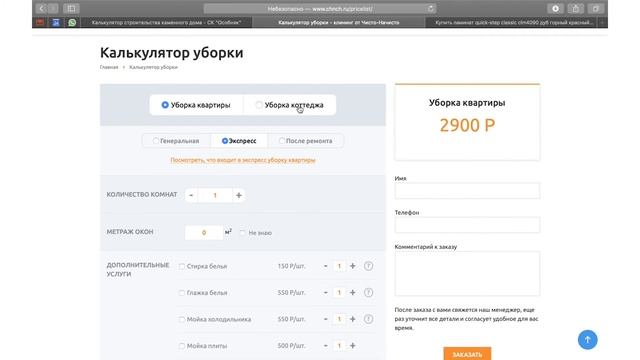640x360 pixels.
Task: Choose Генеральная cleaning type
Action: coord(176,141)
